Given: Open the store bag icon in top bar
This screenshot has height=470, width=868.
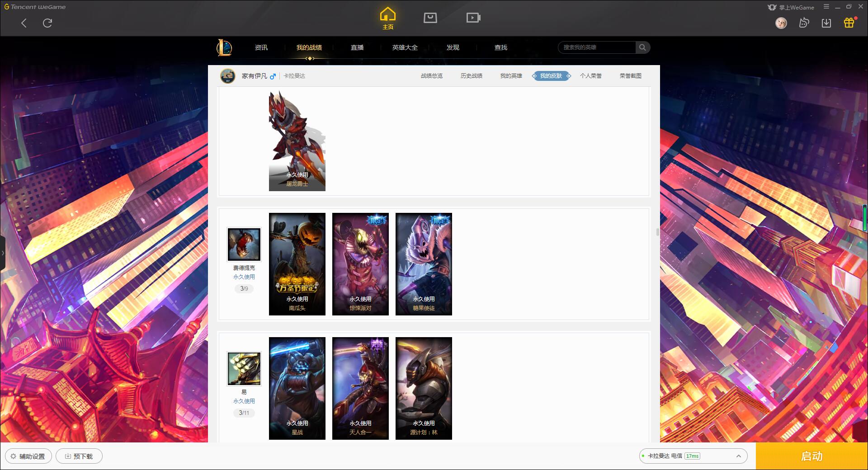Looking at the screenshot, I should coord(430,18).
